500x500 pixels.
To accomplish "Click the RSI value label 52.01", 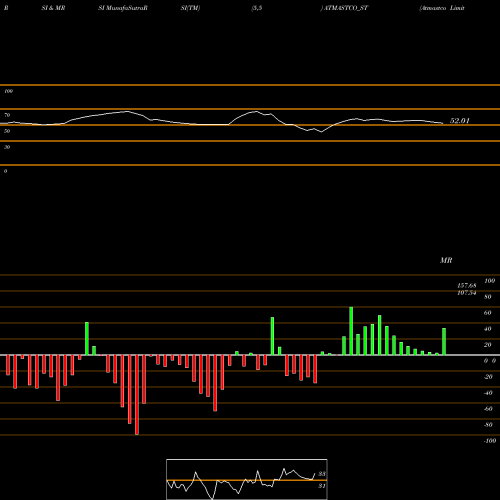I will (459, 121).
